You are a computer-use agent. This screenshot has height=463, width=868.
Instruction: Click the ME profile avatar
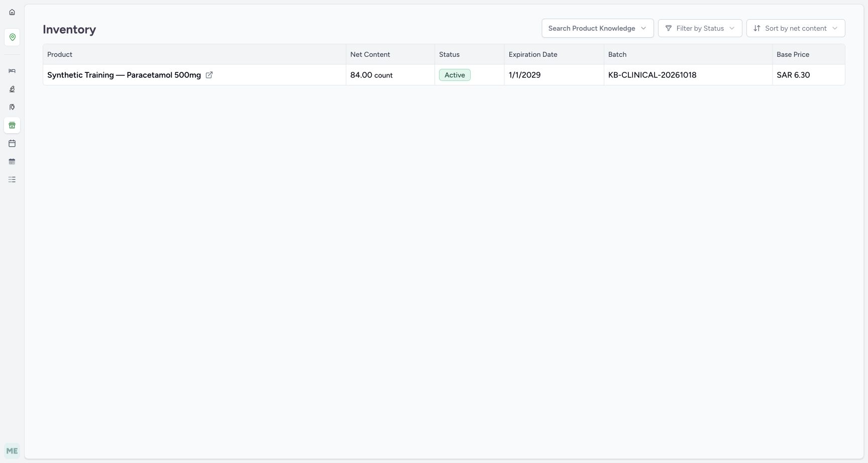tap(12, 451)
